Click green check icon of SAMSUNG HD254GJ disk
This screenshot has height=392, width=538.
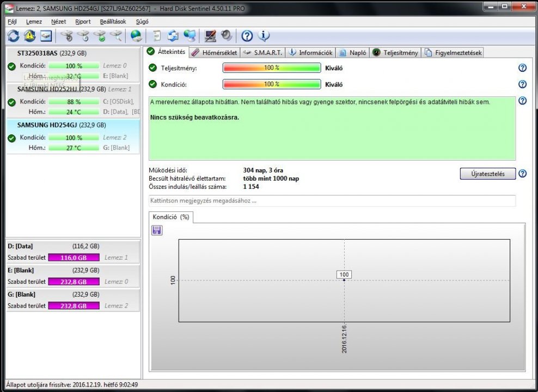(x=11, y=138)
